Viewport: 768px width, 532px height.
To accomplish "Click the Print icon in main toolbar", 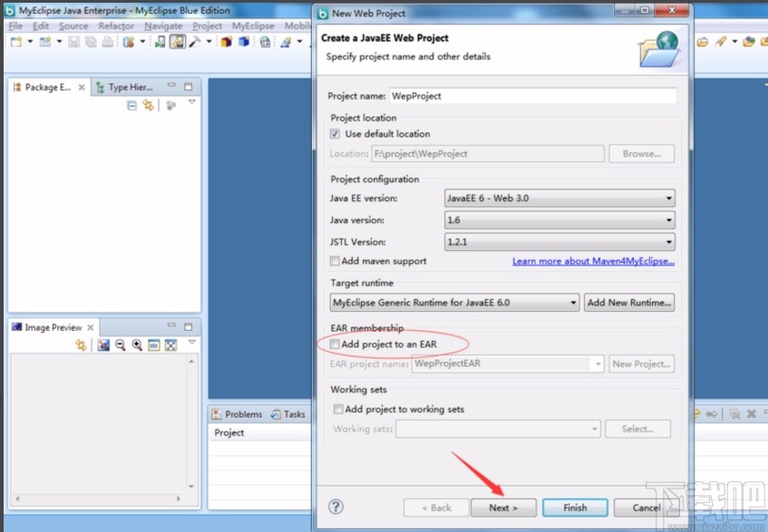I will click(x=108, y=42).
